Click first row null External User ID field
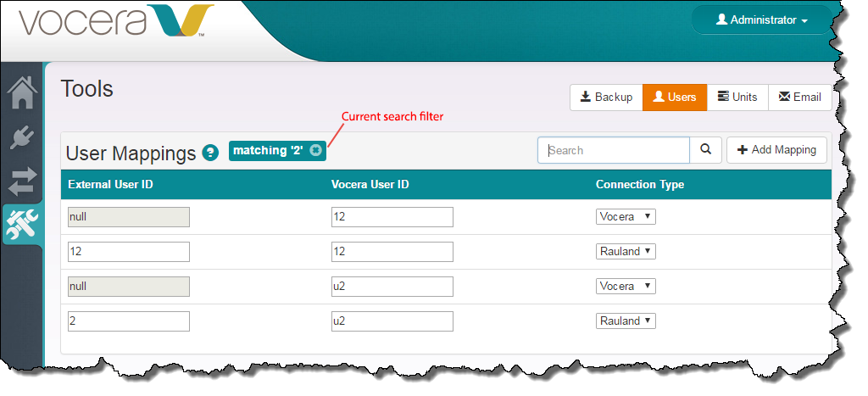Viewport: 868px width, 396px height. click(x=129, y=216)
